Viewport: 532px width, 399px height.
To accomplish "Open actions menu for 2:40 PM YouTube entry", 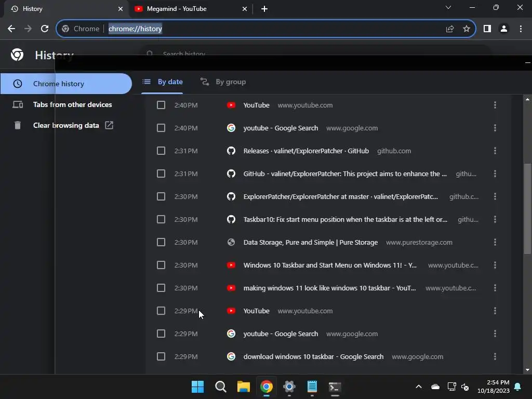I will (495, 105).
